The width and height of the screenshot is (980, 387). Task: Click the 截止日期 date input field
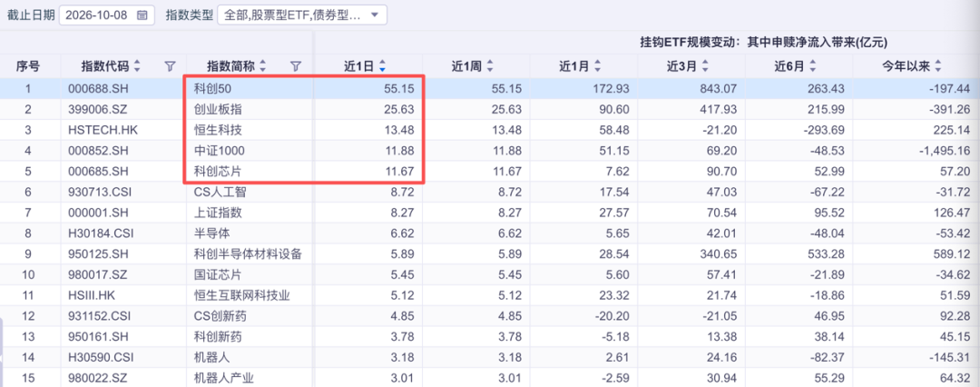pyautogui.click(x=107, y=15)
